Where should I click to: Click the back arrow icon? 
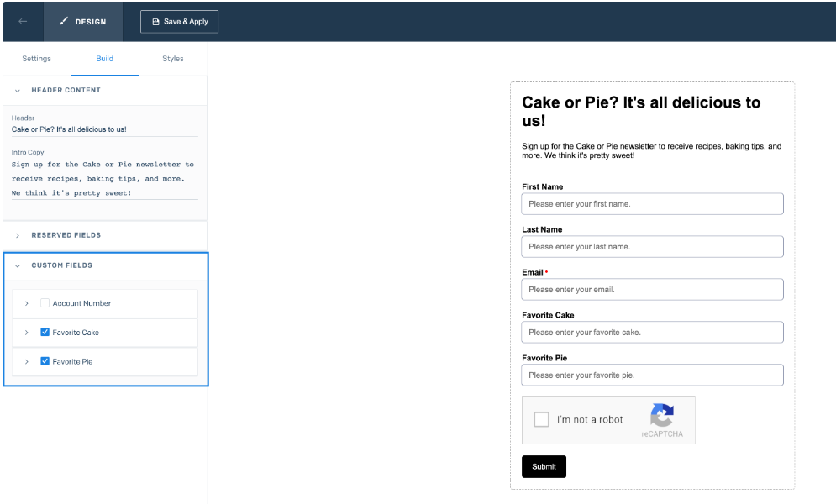point(23,21)
